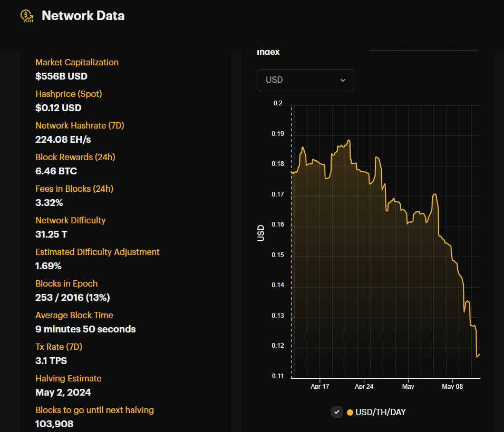Click the Network Difficulty label
Image resolution: width=504 pixels, height=432 pixels.
pyautogui.click(x=71, y=220)
